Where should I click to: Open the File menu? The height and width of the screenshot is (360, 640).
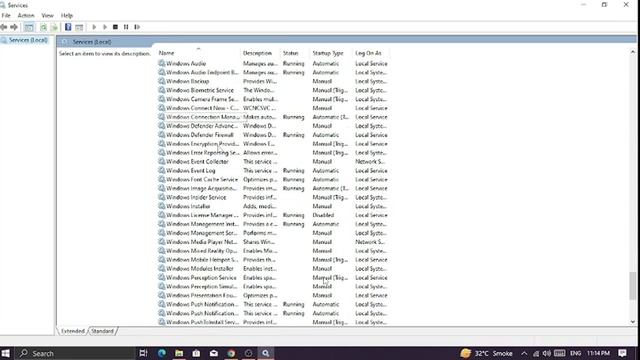[x=6, y=16]
